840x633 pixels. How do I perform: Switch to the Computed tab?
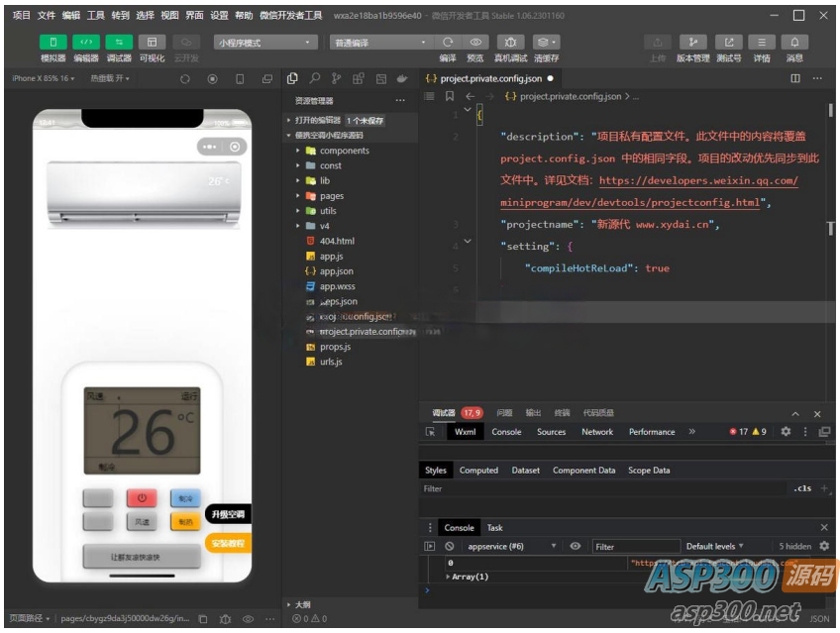pyautogui.click(x=478, y=471)
